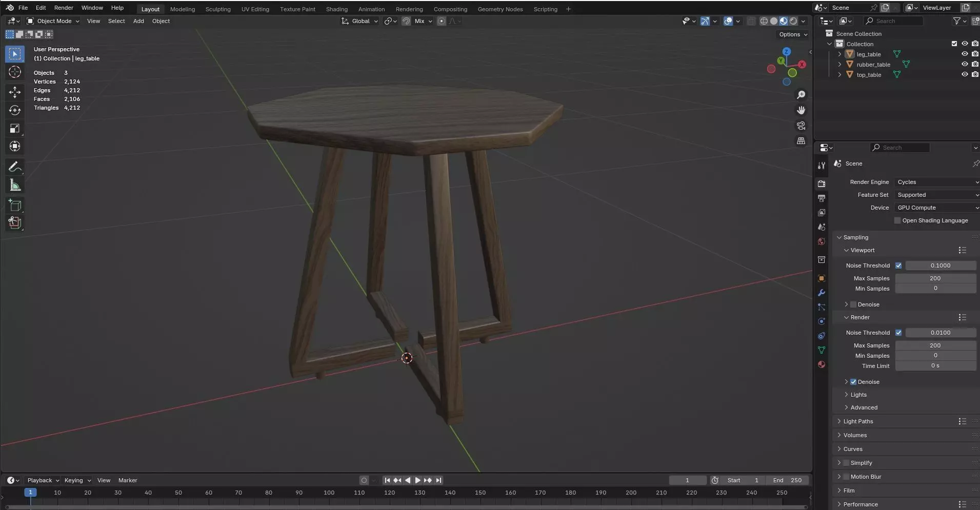Screen dimensions: 980x510
Task: Select the Rotate tool
Action: (15, 110)
